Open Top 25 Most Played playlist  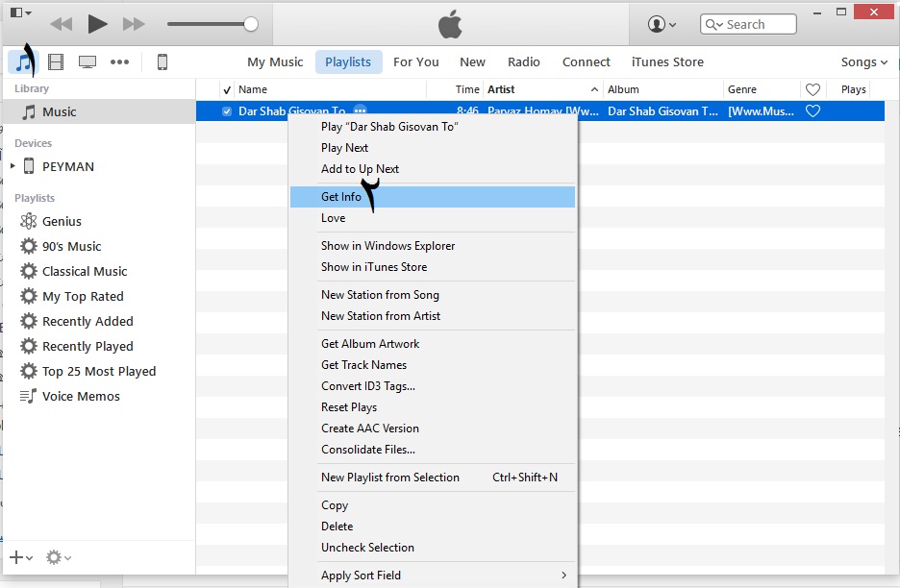99,371
